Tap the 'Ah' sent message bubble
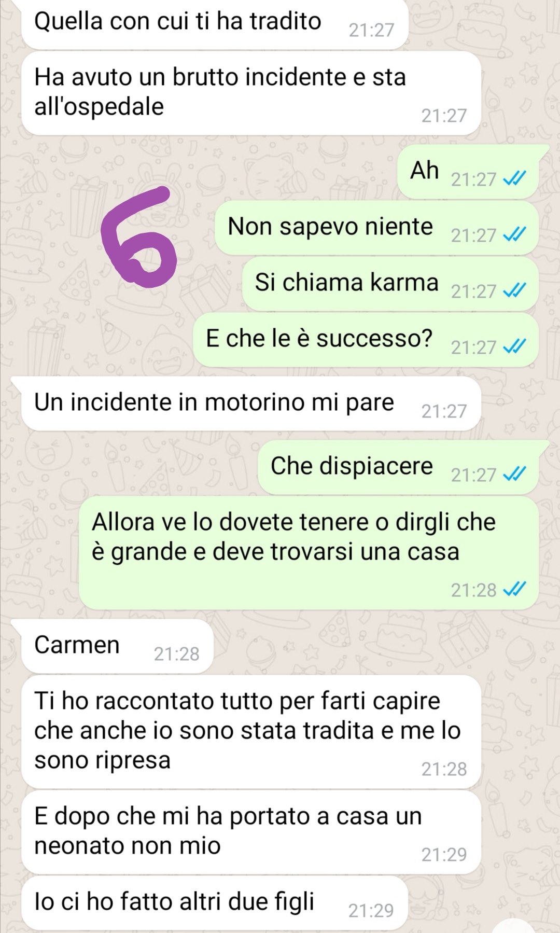This screenshot has width=560, height=933. coord(468,172)
